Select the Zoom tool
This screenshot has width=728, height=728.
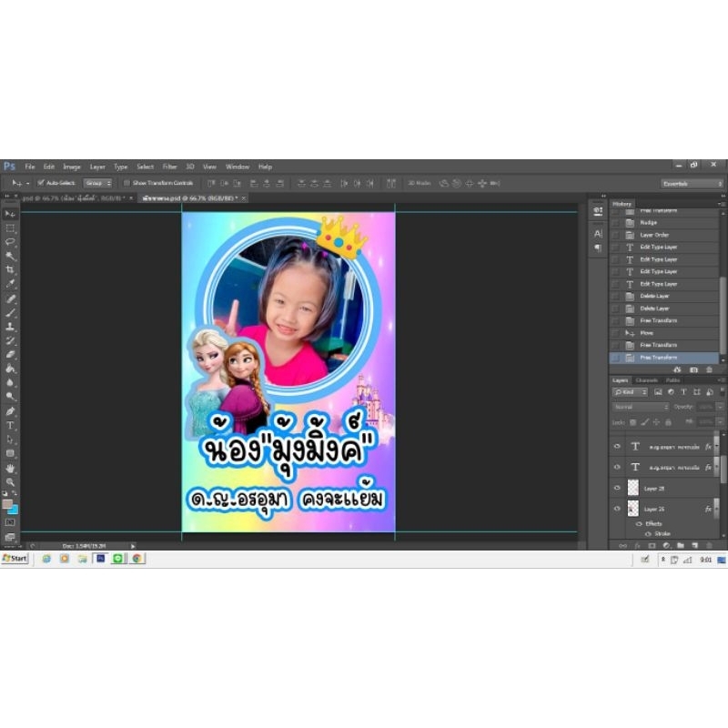[x=10, y=482]
